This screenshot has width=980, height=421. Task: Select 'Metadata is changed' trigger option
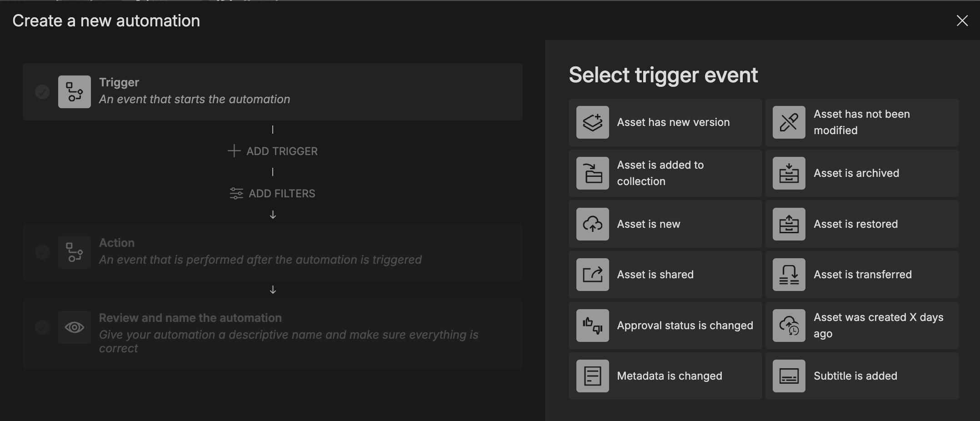pos(669,376)
